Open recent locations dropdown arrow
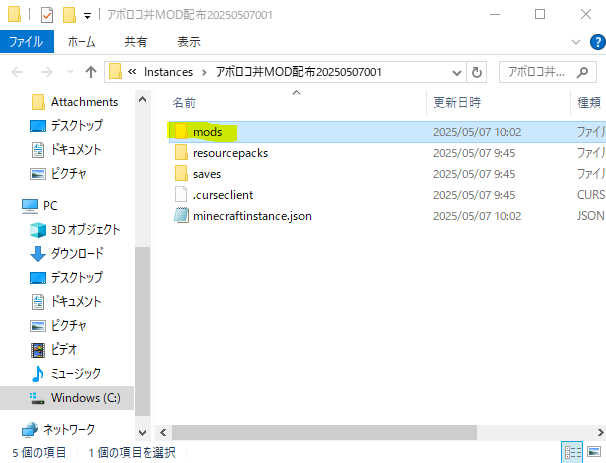606x463 pixels. (x=70, y=71)
